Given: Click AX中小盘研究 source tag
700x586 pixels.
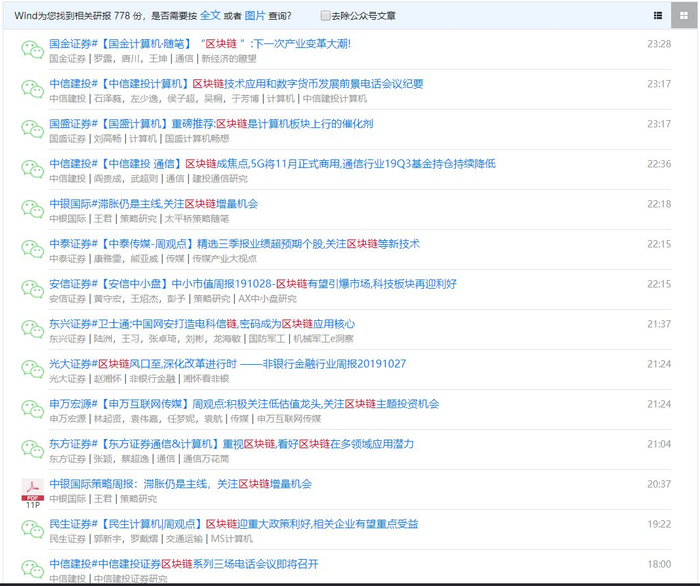Looking at the screenshot, I should point(267,299).
